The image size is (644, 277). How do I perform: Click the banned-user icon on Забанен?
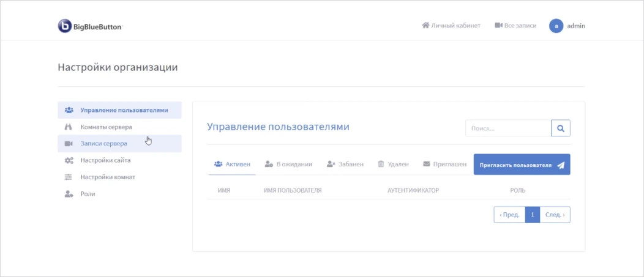tap(331, 164)
